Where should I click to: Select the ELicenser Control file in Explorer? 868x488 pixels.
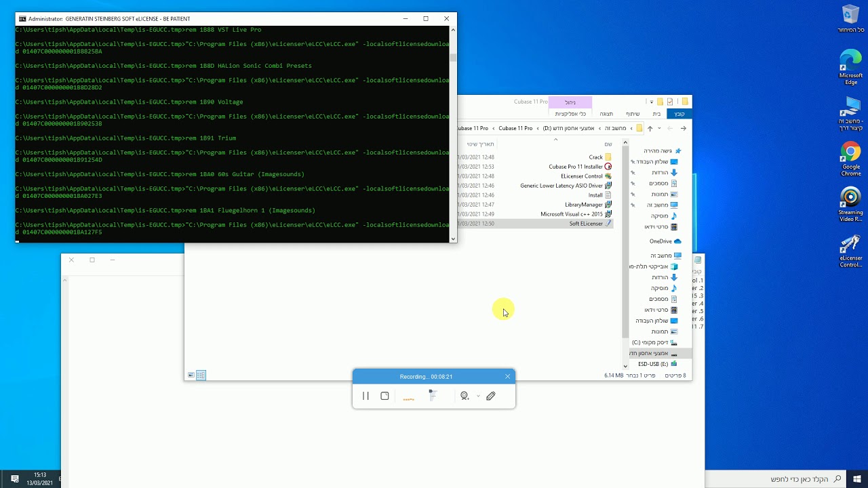[586, 176]
